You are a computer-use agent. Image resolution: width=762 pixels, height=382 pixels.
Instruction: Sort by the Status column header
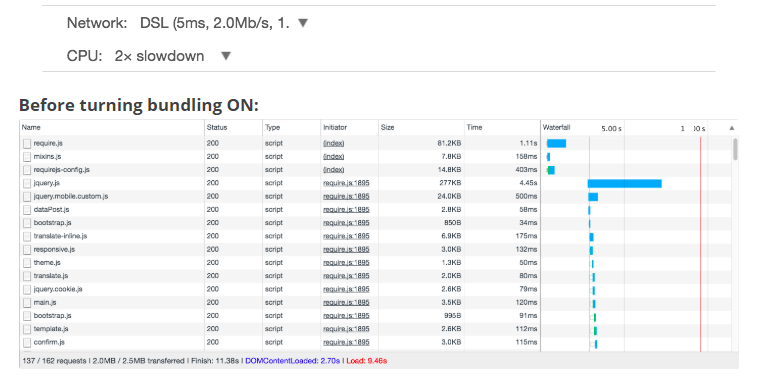tap(217, 127)
